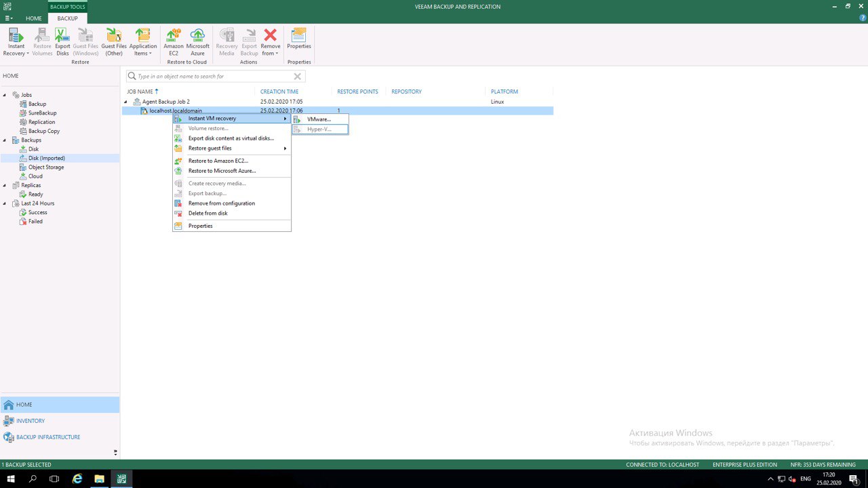
Task: Select SureBackup tree item
Action: click(x=42, y=113)
